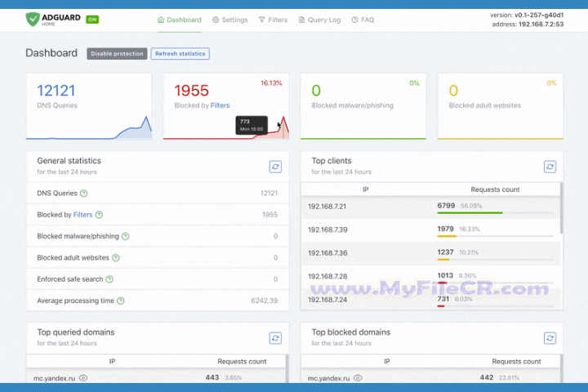Viewport: 588px width, 392px height.
Task: Open the Settings tab
Action: click(x=229, y=20)
